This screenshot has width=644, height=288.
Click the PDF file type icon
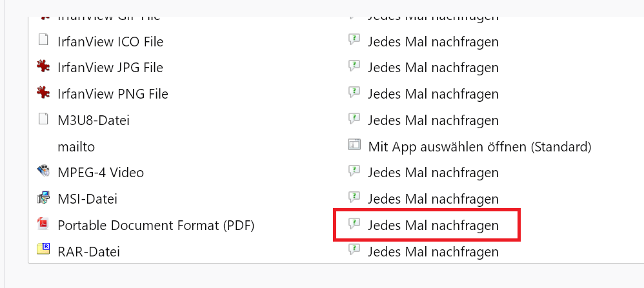coord(43,225)
